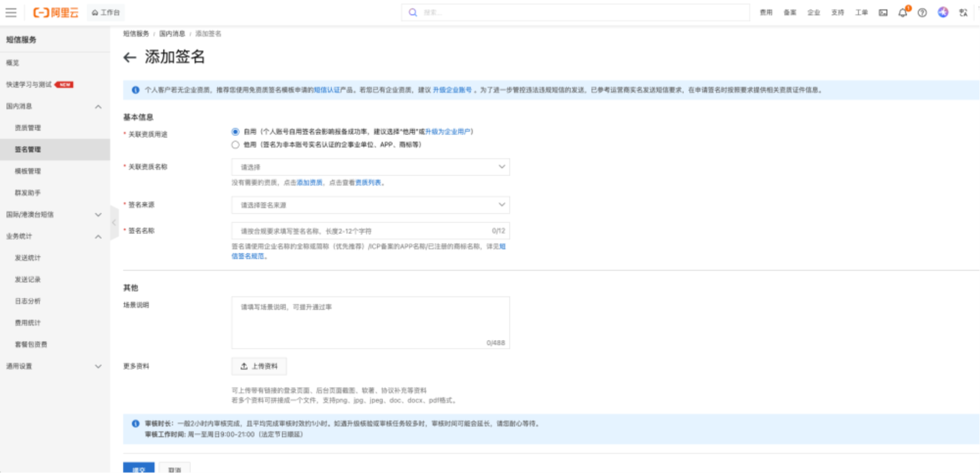Open the Cloud Shell terminal icon

[x=883, y=13]
